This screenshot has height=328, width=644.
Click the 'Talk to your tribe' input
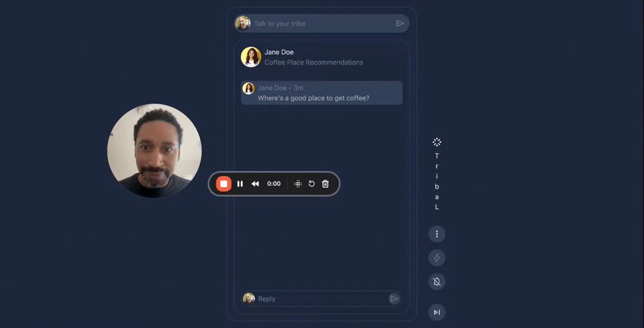[x=322, y=23]
